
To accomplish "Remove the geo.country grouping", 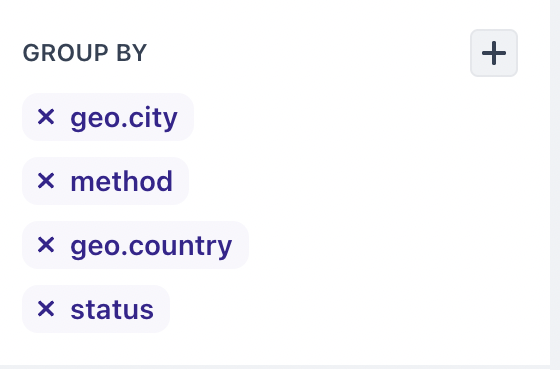I will pos(46,245).
